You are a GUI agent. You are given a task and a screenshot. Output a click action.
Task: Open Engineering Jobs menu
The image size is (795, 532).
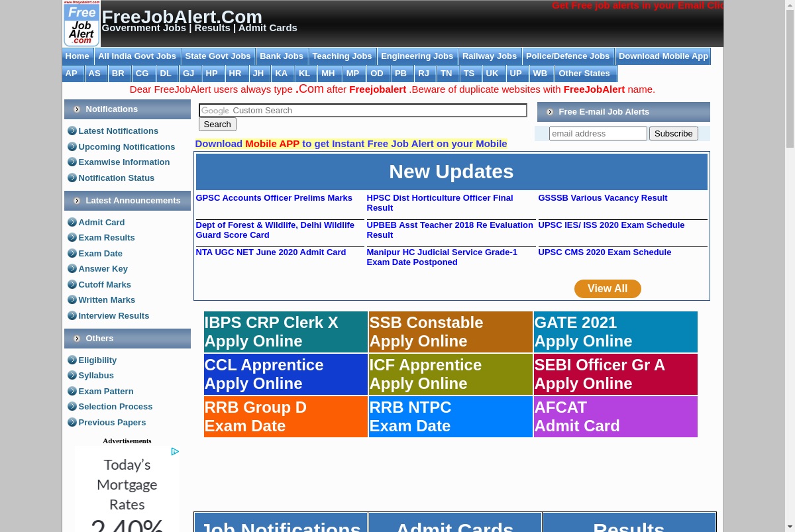[x=417, y=56]
